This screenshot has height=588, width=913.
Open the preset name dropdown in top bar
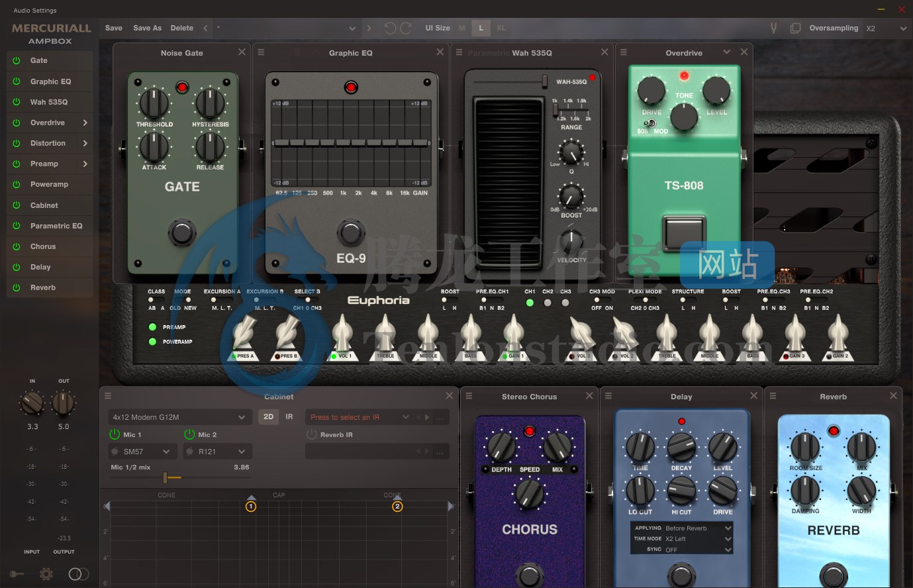[352, 28]
